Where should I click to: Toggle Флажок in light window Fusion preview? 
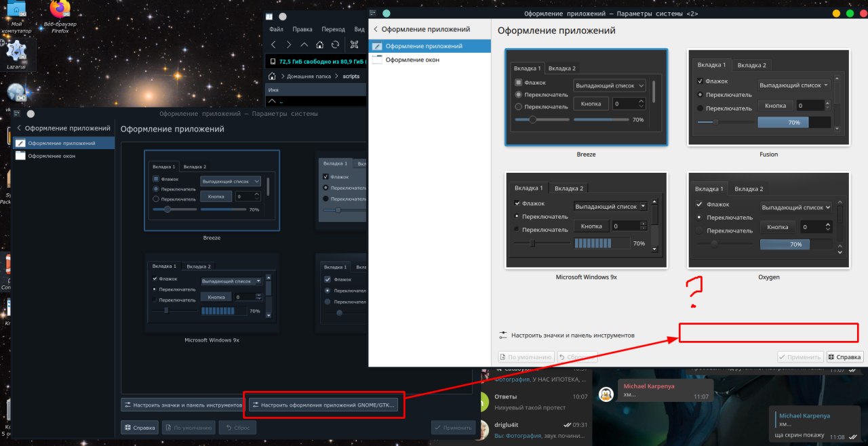(701, 81)
